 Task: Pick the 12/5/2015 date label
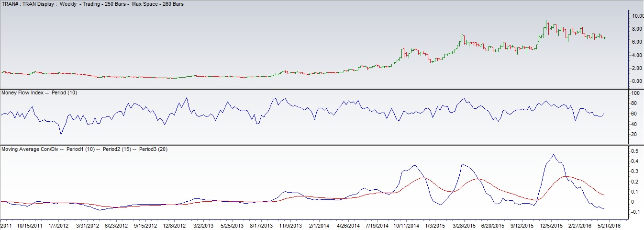550,225
